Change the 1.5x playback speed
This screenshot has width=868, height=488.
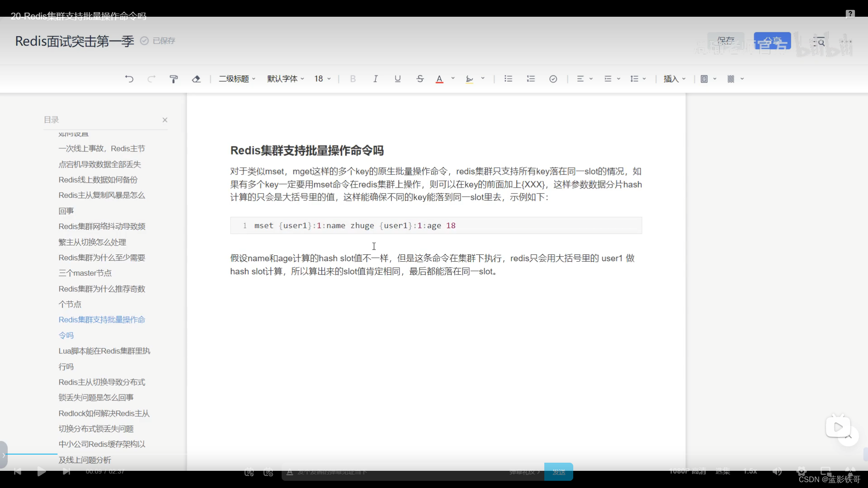click(x=750, y=471)
